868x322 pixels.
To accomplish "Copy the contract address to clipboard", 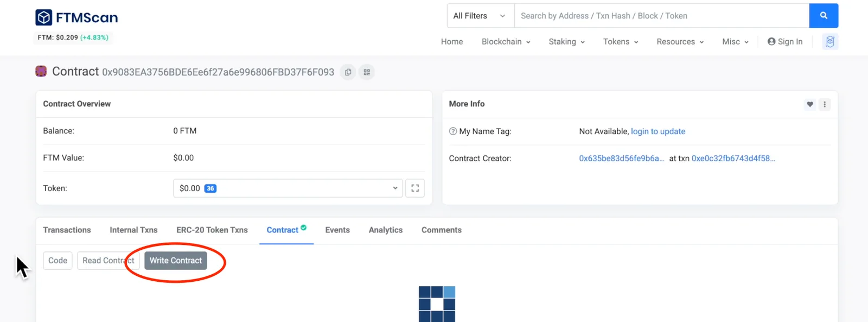I will [x=348, y=72].
